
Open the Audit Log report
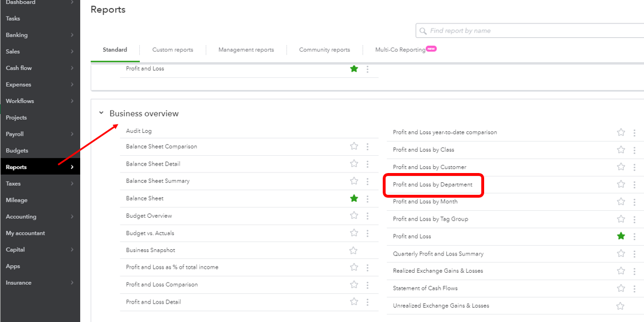pyautogui.click(x=139, y=131)
